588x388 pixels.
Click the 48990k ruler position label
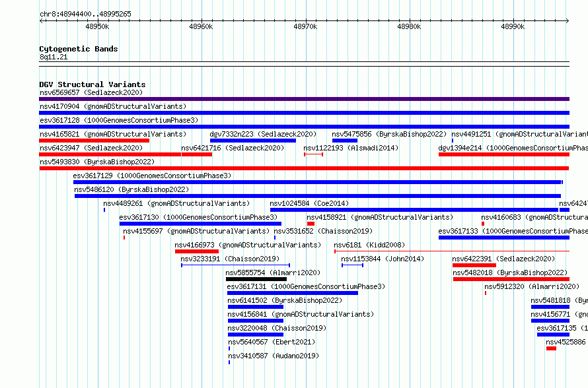click(513, 26)
